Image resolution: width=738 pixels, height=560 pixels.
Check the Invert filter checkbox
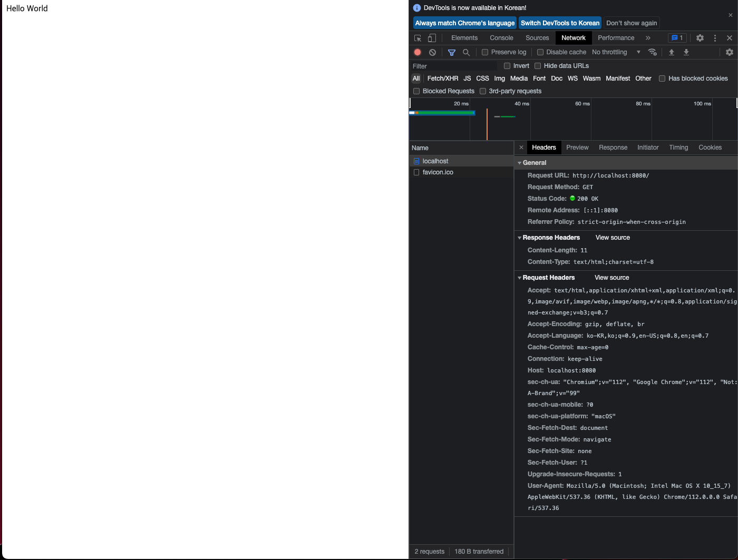coord(507,66)
